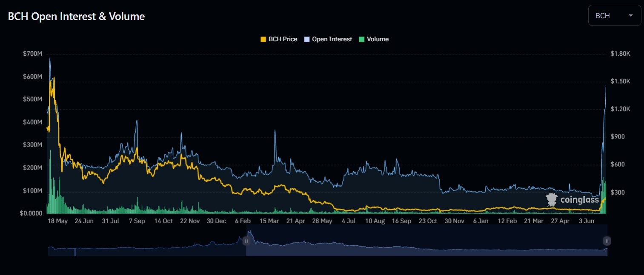Click the yellow BCH Price legend swatch
644x275 pixels.
[x=263, y=39]
